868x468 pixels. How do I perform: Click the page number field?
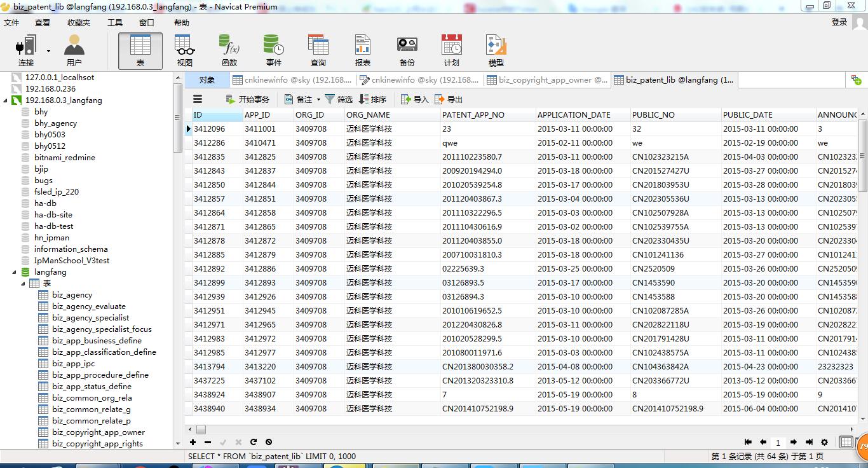[x=778, y=443]
